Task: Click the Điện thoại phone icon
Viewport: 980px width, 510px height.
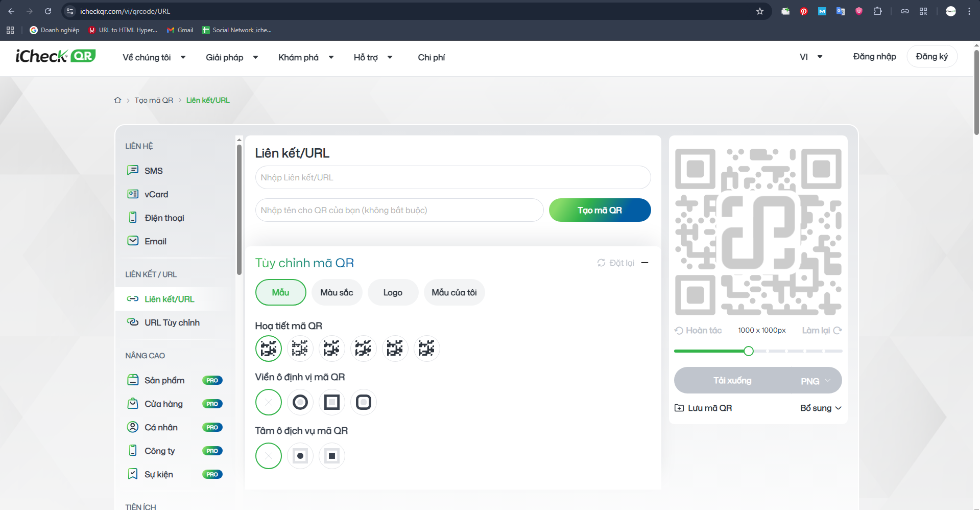Action: [133, 217]
